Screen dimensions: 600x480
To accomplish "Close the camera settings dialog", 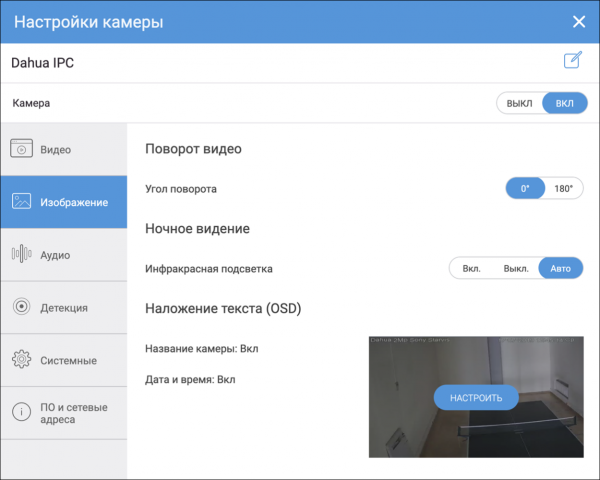I will pyautogui.click(x=578, y=22).
